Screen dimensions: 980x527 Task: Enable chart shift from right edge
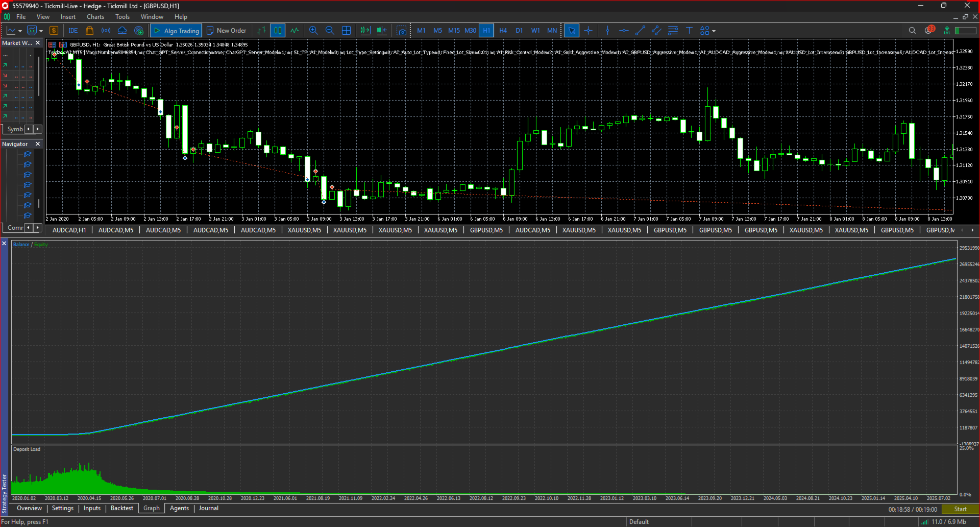382,31
